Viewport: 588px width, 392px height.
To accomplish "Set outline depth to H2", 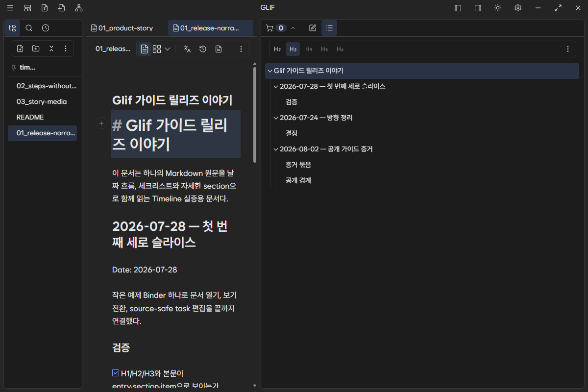I will point(277,49).
